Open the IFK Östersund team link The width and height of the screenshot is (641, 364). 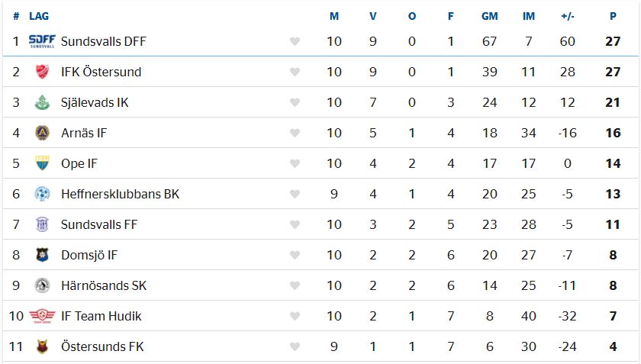pyautogui.click(x=101, y=72)
